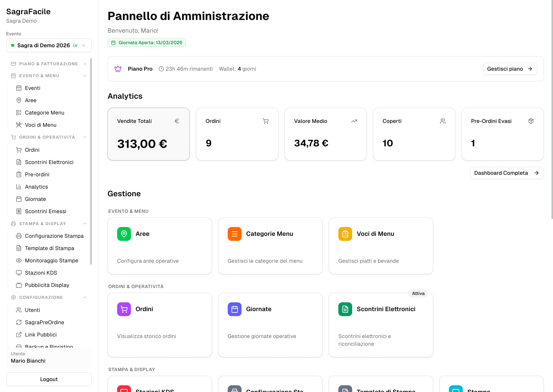The height and width of the screenshot is (392, 553).
Task: Click the Attiva badge on Scontrini Elettronici card
Action: click(418, 293)
